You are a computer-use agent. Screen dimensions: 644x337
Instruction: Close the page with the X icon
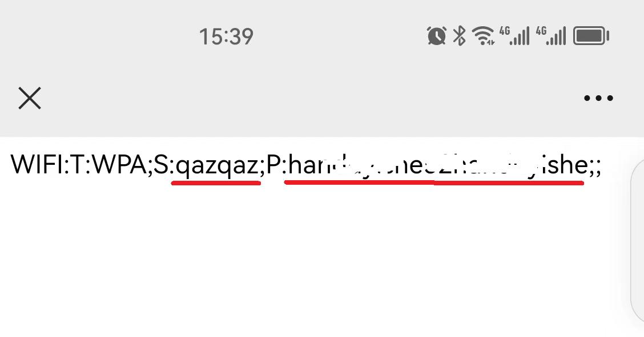[x=30, y=98]
